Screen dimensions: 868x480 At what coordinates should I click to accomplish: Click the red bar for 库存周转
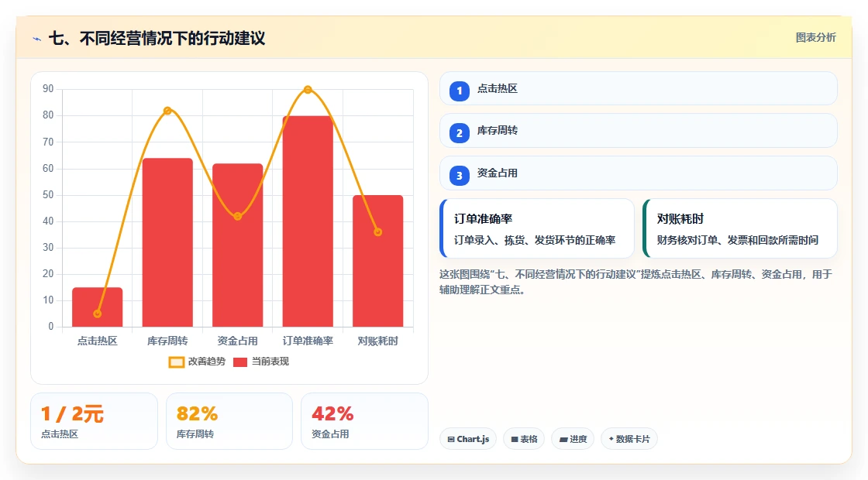[x=167, y=242]
